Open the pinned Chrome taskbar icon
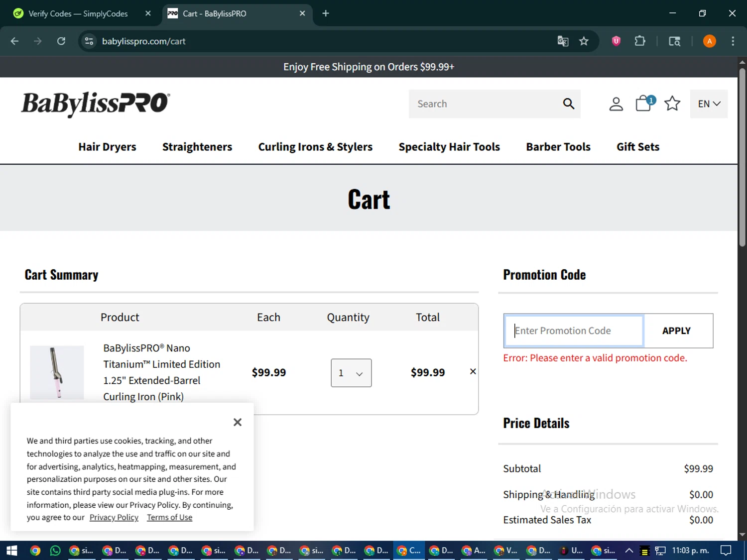 pyautogui.click(x=35, y=551)
